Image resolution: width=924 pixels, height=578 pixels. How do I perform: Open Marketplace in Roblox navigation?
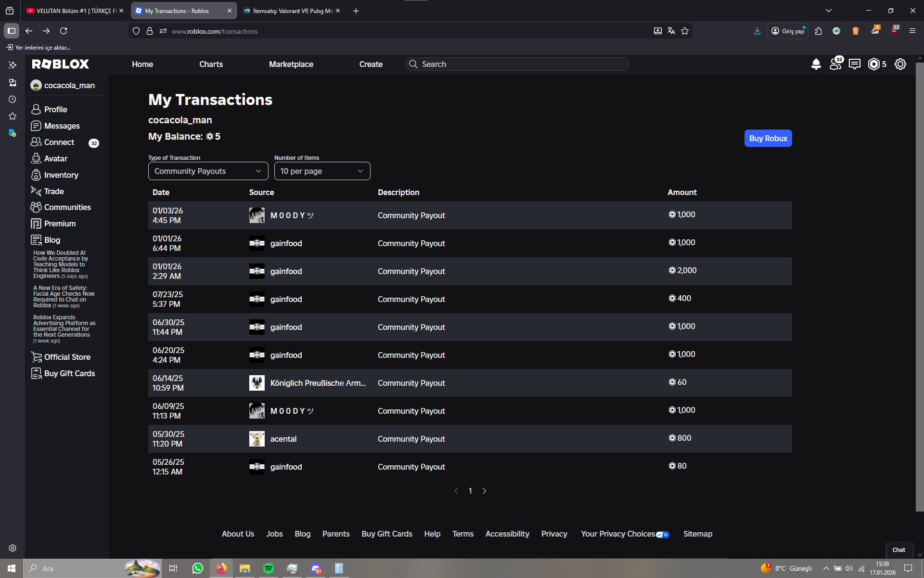pos(291,64)
